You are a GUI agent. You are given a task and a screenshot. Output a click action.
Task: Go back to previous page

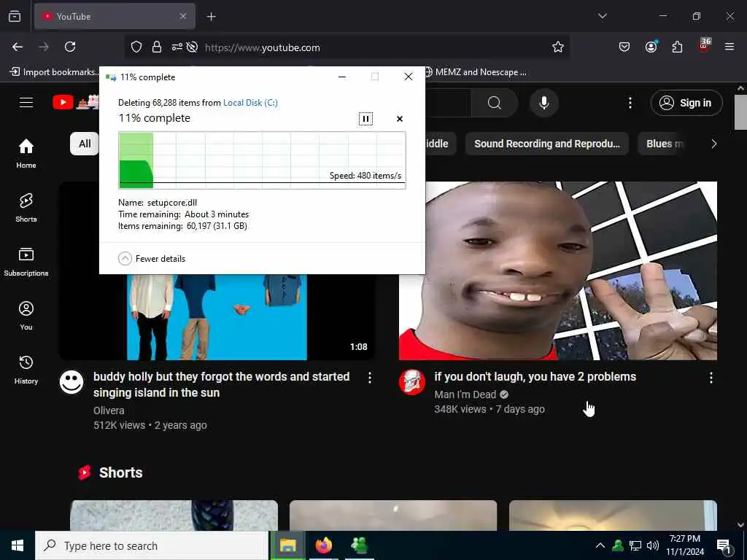click(x=18, y=47)
